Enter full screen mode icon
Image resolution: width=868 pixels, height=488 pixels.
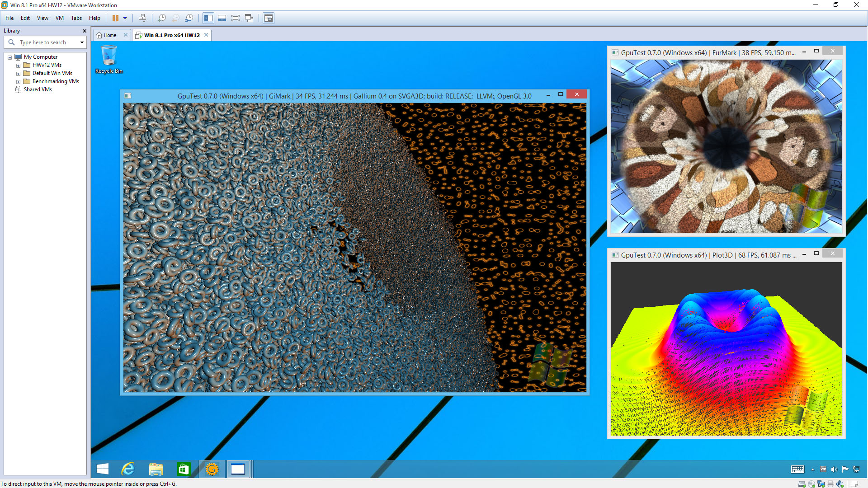[236, 18]
